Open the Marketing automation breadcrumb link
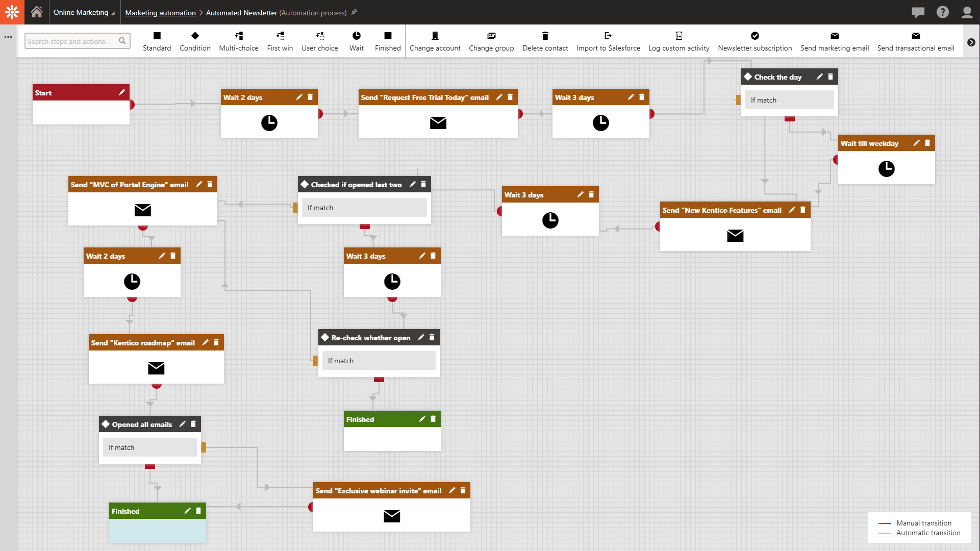This screenshot has height=551, width=980. (160, 13)
